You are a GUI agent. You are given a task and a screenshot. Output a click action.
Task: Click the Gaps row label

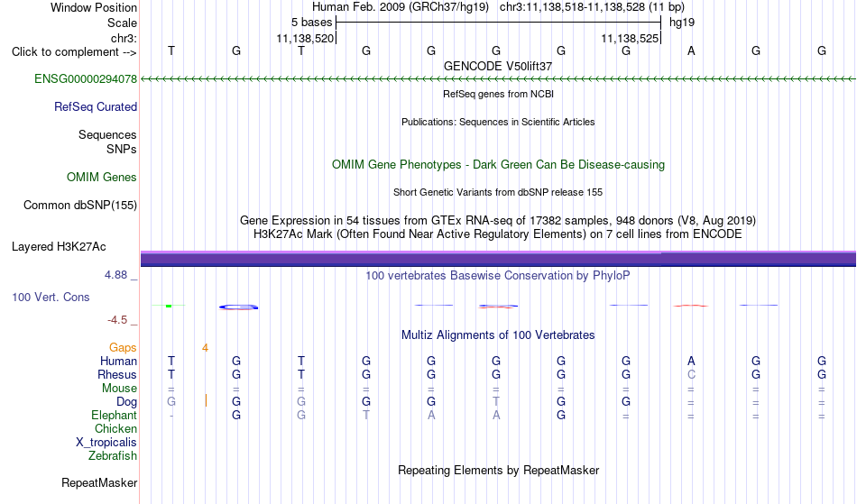[123, 347]
